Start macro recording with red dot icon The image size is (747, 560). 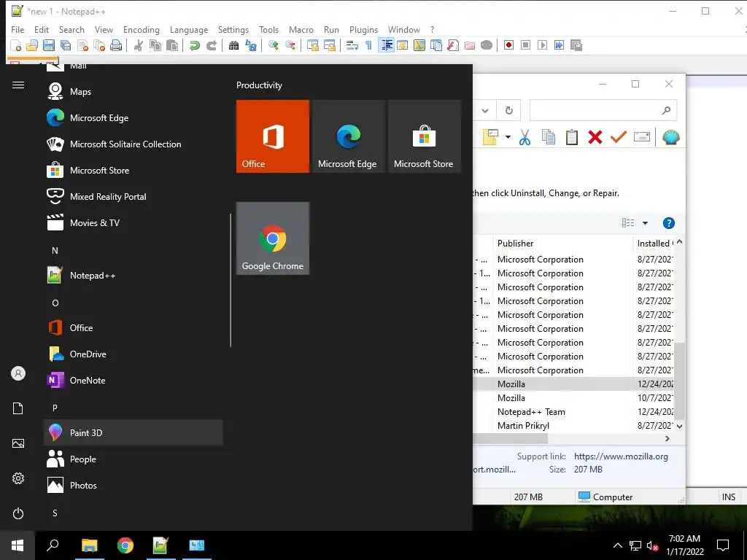pos(508,45)
